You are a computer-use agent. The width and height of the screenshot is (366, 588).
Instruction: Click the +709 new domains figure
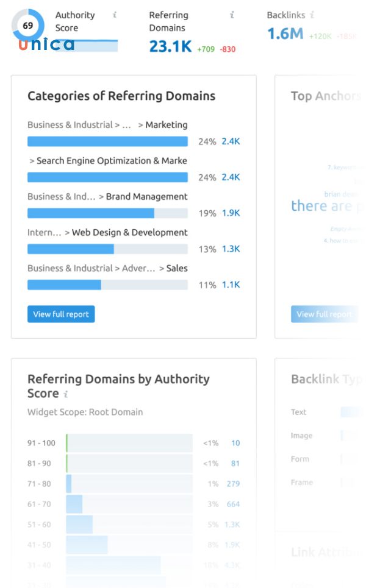pyautogui.click(x=206, y=49)
